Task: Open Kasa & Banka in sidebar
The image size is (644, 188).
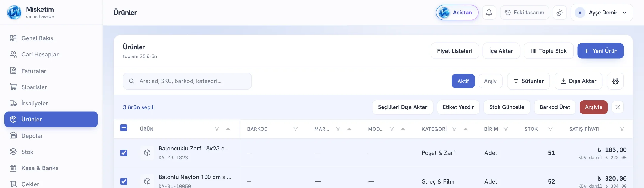Action: click(51, 168)
